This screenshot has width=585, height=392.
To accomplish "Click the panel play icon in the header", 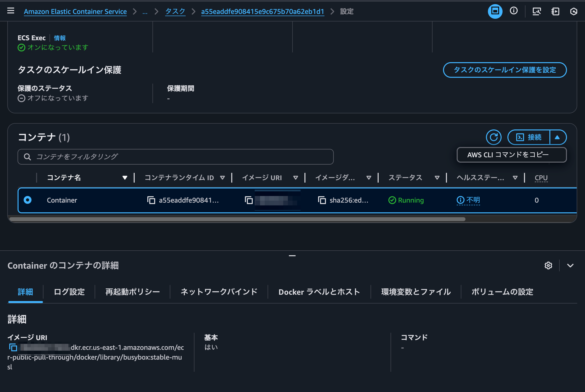I will pyautogui.click(x=555, y=11).
